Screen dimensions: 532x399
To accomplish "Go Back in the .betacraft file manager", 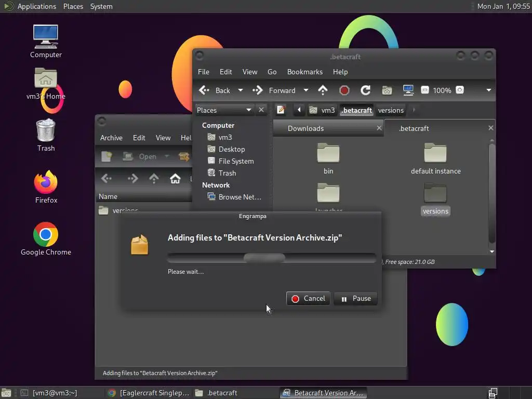I will pos(215,90).
